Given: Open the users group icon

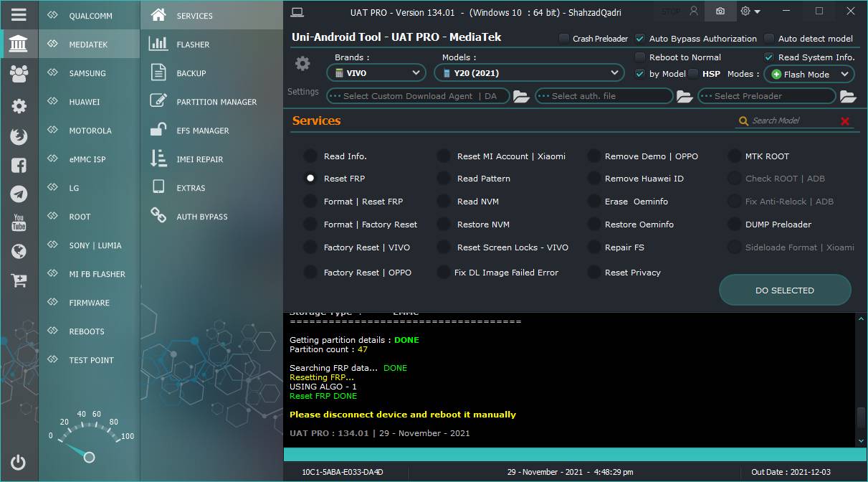Looking at the screenshot, I should click(x=19, y=73).
